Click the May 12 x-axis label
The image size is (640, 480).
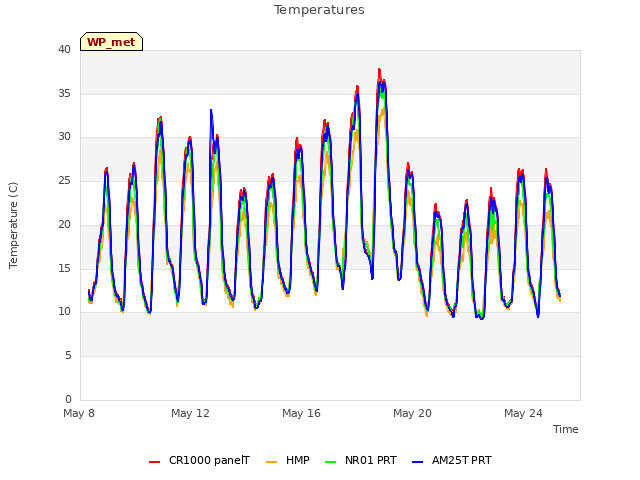click(x=190, y=413)
